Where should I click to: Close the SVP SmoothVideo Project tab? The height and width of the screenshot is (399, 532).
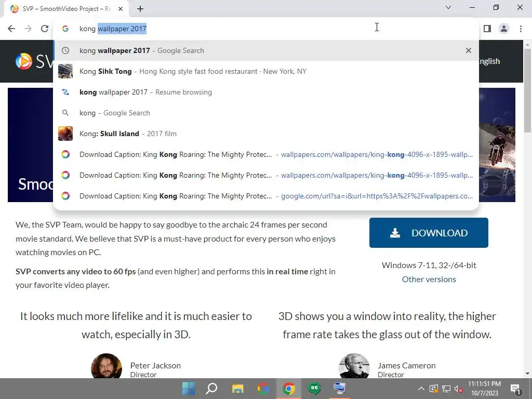click(121, 9)
